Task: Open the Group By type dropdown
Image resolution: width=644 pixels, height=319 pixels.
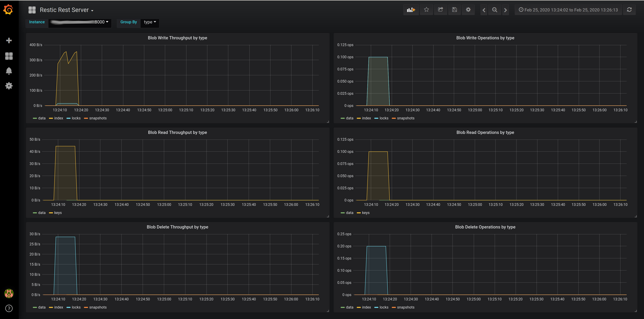Action: (x=150, y=22)
